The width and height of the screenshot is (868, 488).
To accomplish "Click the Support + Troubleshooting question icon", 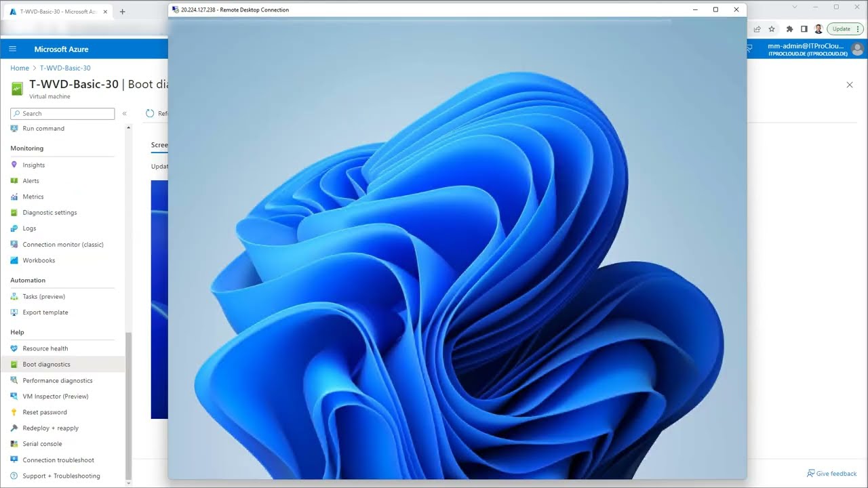I will (14, 476).
